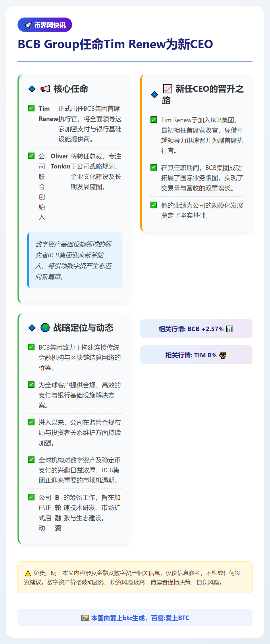
Task: Click the checkmark beside 他的业绩为公司
Action: (154, 205)
